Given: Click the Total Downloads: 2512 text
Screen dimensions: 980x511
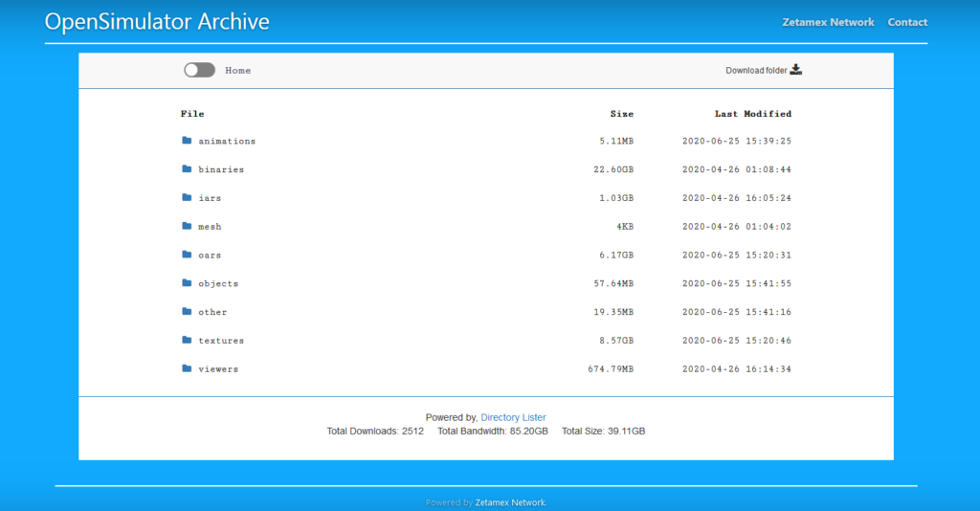Looking at the screenshot, I should point(375,431).
